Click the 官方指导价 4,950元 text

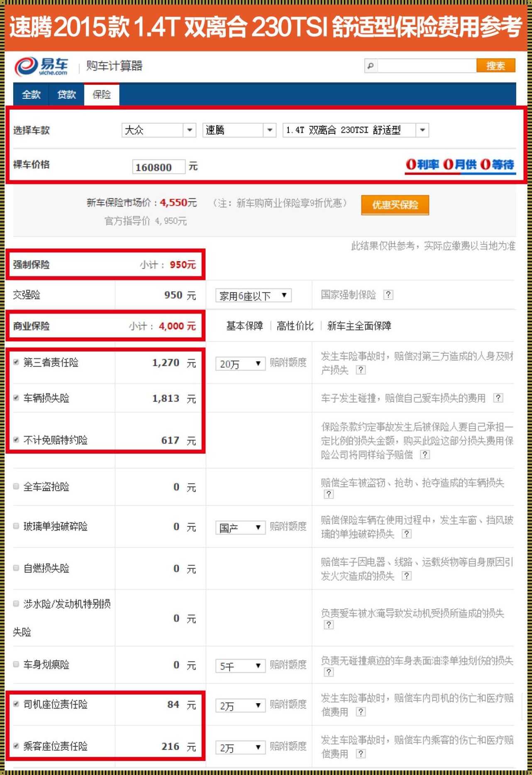146,221
